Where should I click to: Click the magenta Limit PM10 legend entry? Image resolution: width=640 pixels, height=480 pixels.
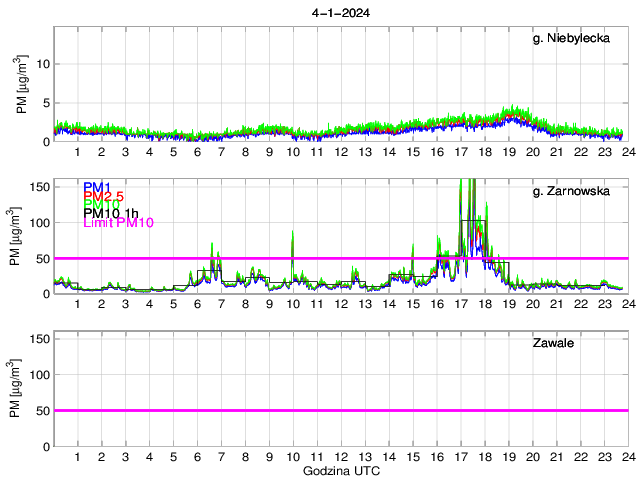tap(118, 222)
